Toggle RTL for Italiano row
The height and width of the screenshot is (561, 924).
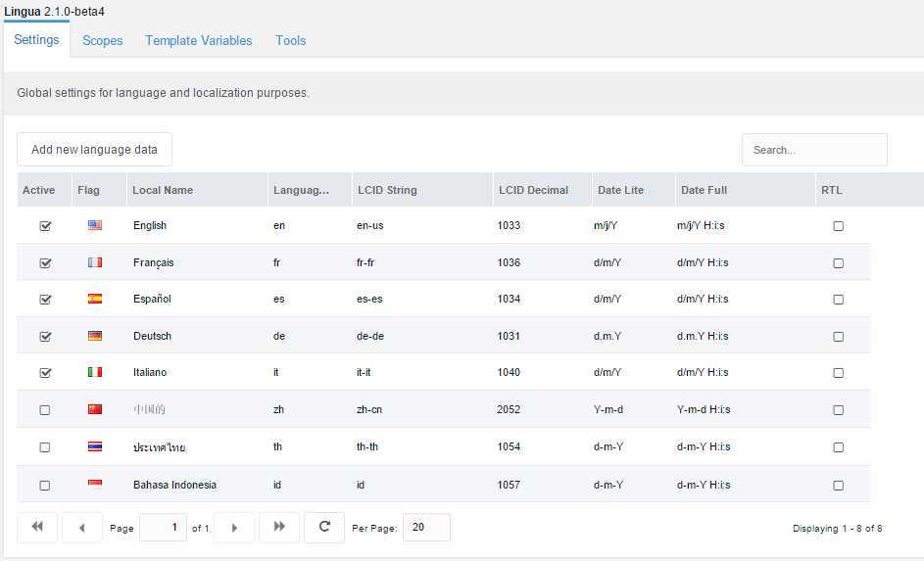[x=838, y=373]
